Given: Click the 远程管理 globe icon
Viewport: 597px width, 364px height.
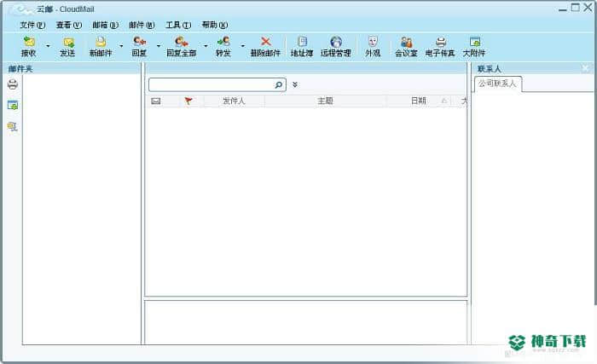Looking at the screenshot, I should pos(336,41).
